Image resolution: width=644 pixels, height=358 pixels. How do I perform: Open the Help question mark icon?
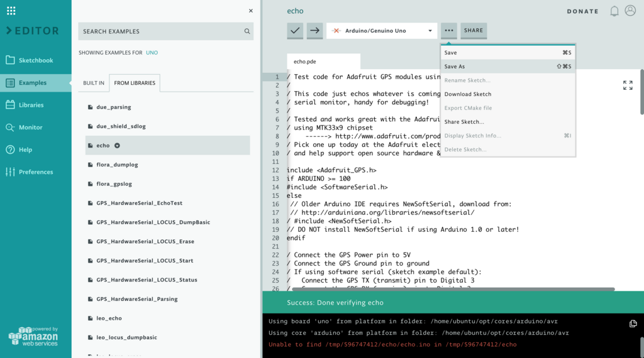[x=10, y=149]
